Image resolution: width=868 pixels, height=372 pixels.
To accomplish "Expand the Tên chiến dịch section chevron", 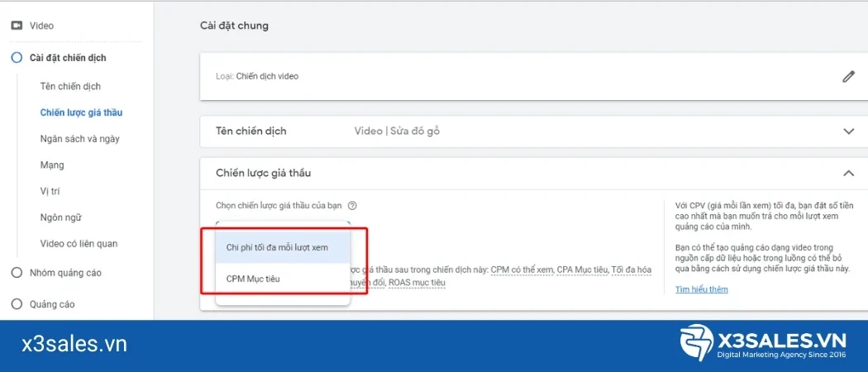I will 848,131.
